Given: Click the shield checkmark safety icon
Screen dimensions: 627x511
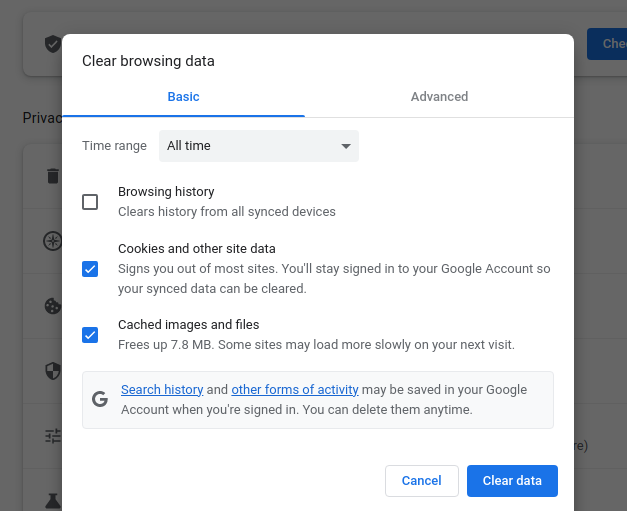Looking at the screenshot, I should [53, 44].
